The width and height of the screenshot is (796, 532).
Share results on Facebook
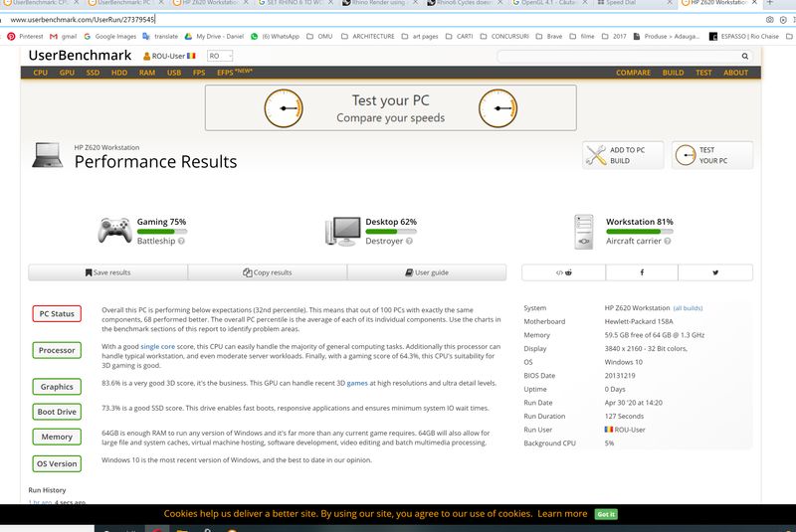[x=641, y=272]
